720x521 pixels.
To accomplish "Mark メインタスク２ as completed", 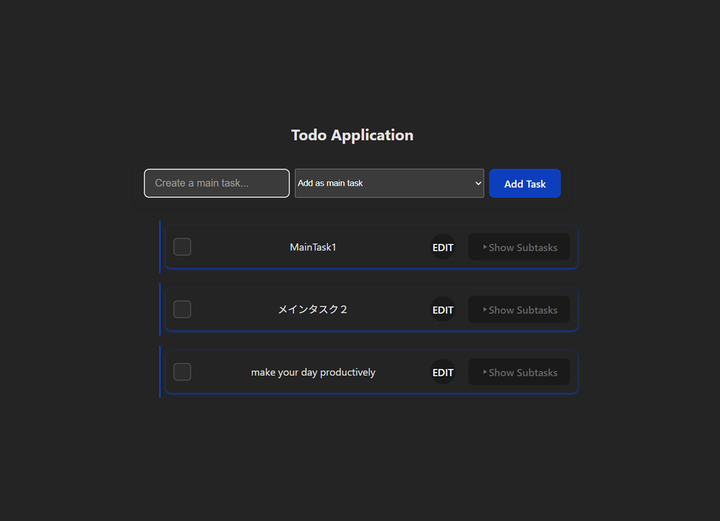I will click(182, 310).
